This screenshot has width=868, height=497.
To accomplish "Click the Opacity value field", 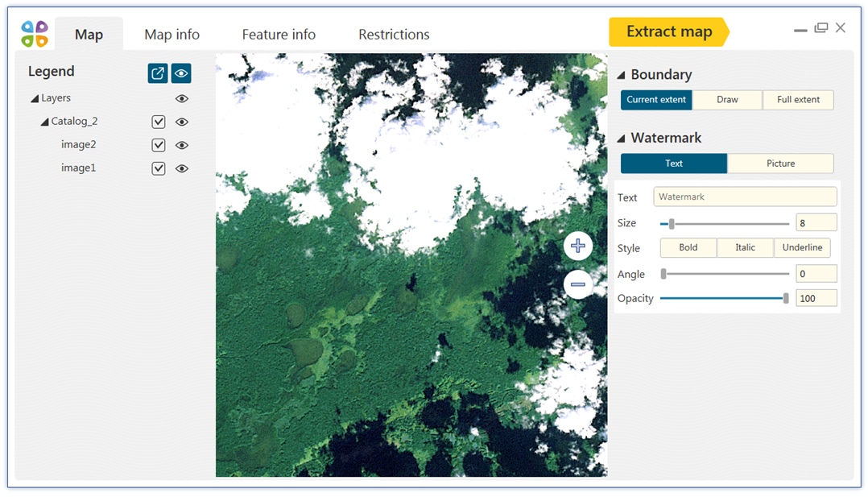I will [x=816, y=298].
